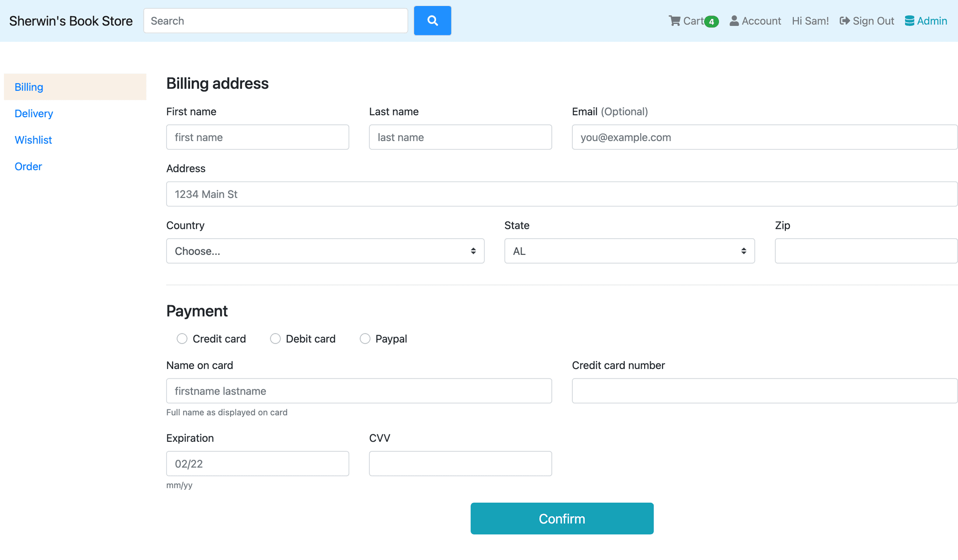
Task: Select Debit card payment option
Action: tap(275, 339)
